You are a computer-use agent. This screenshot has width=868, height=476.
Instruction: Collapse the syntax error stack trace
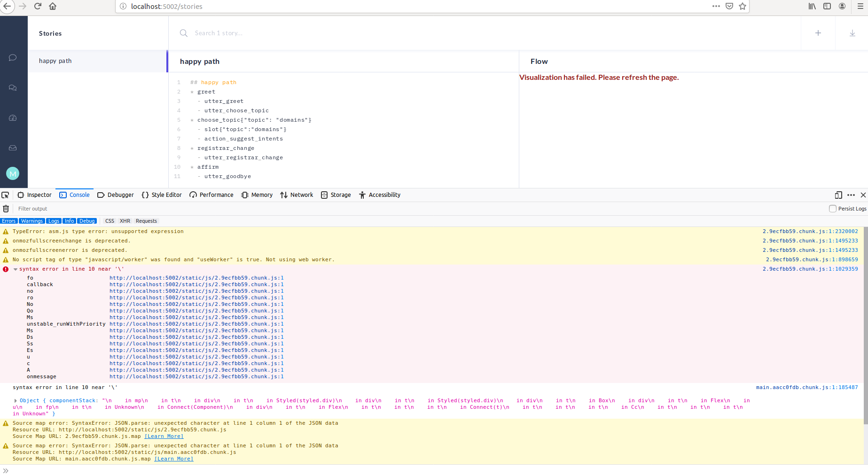click(16, 269)
